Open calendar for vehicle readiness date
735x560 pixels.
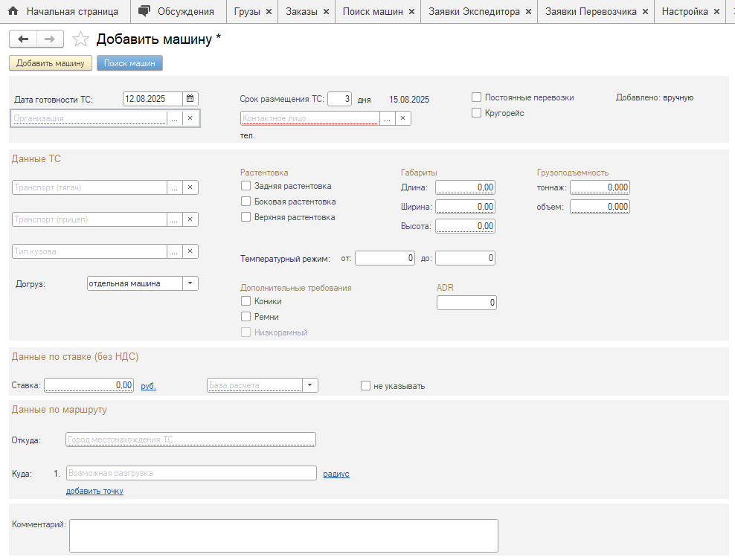[190, 99]
